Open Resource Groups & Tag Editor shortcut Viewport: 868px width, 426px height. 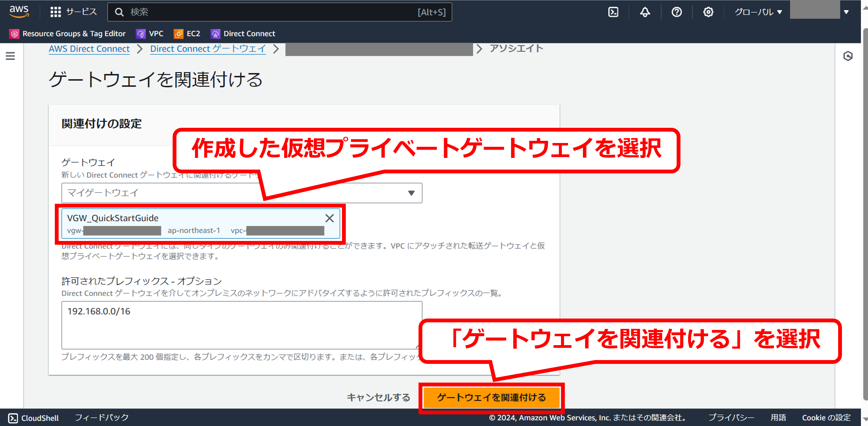(x=67, y=34)
